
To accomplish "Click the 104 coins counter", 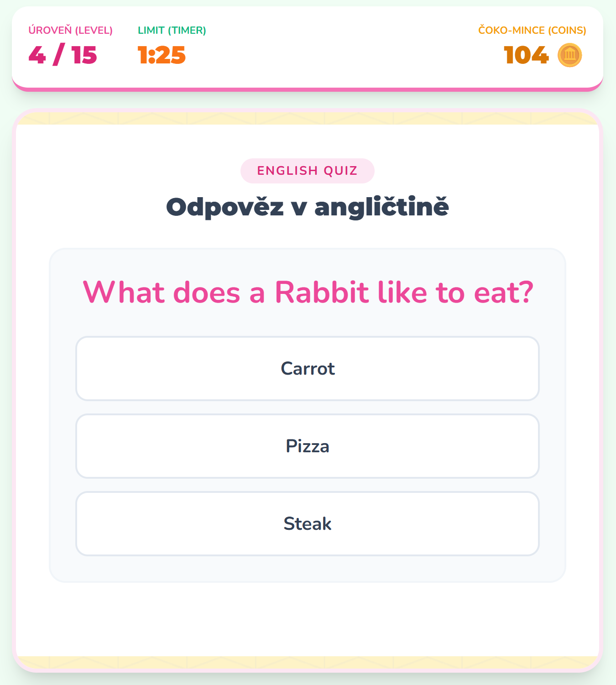I will click(526, 55).
